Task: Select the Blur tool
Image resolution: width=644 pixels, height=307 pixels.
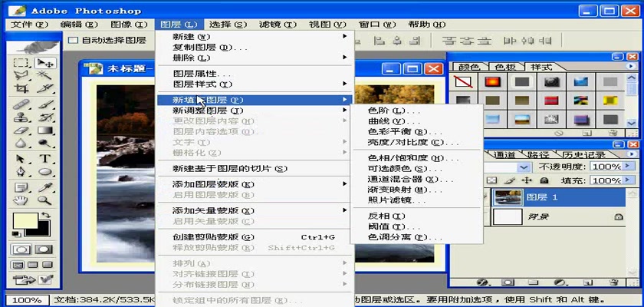Action: (21, 143)
